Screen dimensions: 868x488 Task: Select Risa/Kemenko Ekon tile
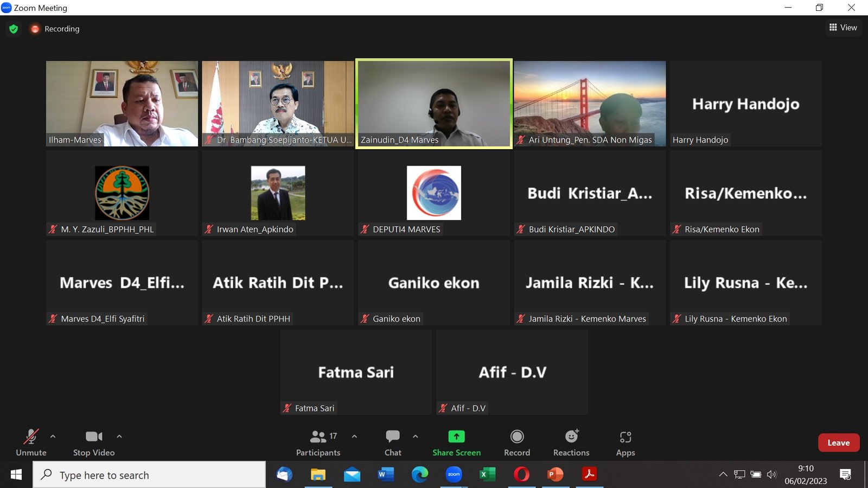pos(746,193)
